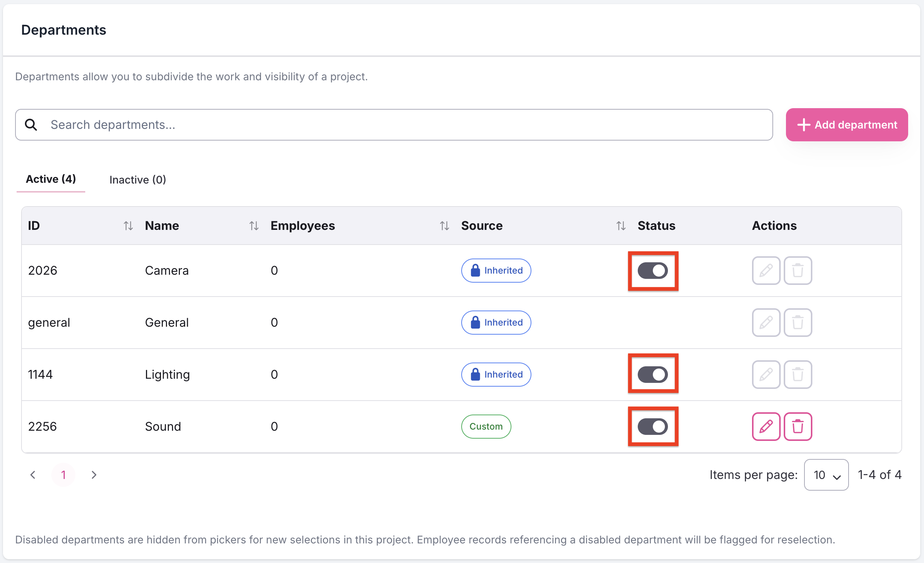Click the Inherited badge for Camera
The width and height of the screenshot is (924, 563).
pyautogui.click(x=496, y=271)
